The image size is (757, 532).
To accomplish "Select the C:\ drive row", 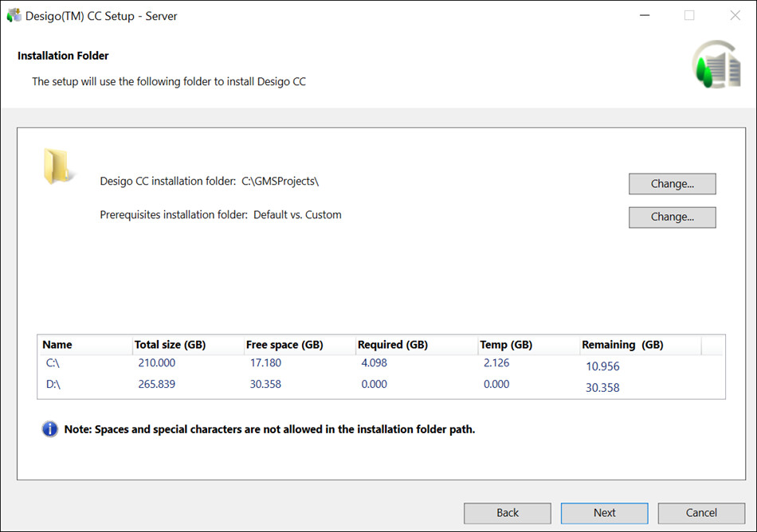I will (53, 363).
